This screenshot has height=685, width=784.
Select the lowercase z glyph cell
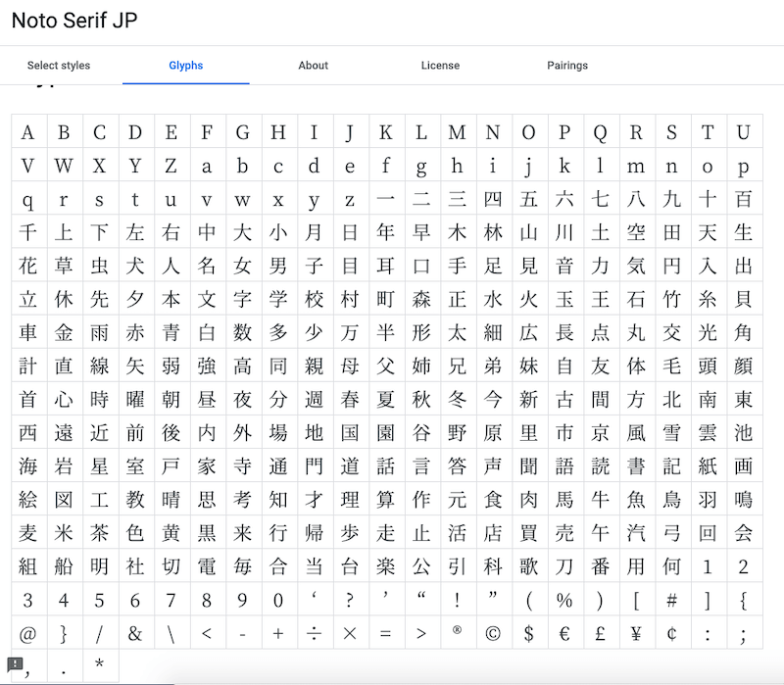coord(352,198)
